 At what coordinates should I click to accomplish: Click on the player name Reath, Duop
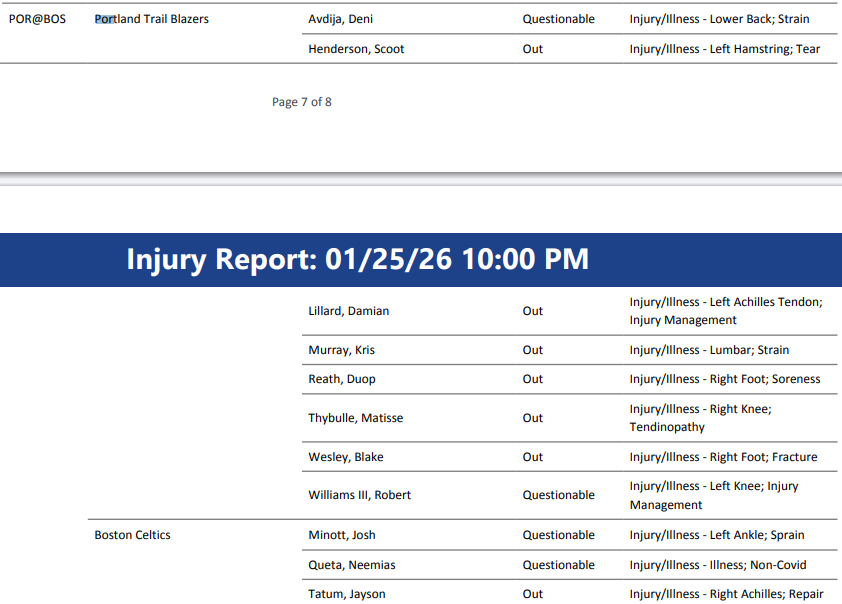point(342,379)
